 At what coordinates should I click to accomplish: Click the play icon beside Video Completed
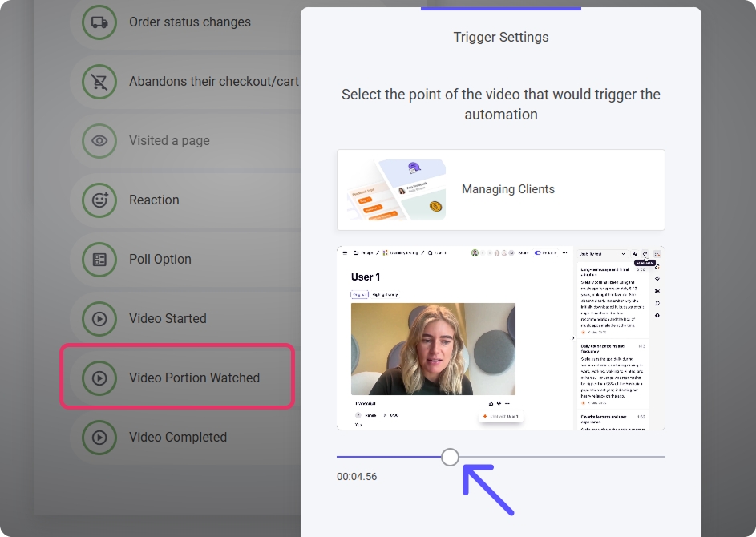tap(99, 438)
